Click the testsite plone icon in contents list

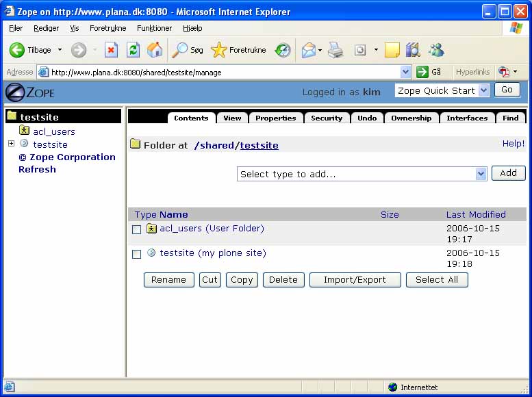pyautogui.click(x=151, y=253)
